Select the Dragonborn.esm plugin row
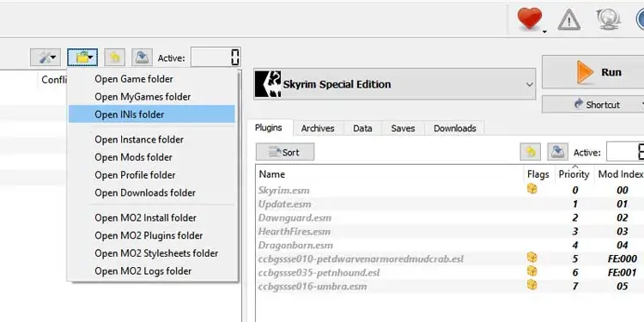Viewport: 644px width, 322px height. [x=450, y=246]
